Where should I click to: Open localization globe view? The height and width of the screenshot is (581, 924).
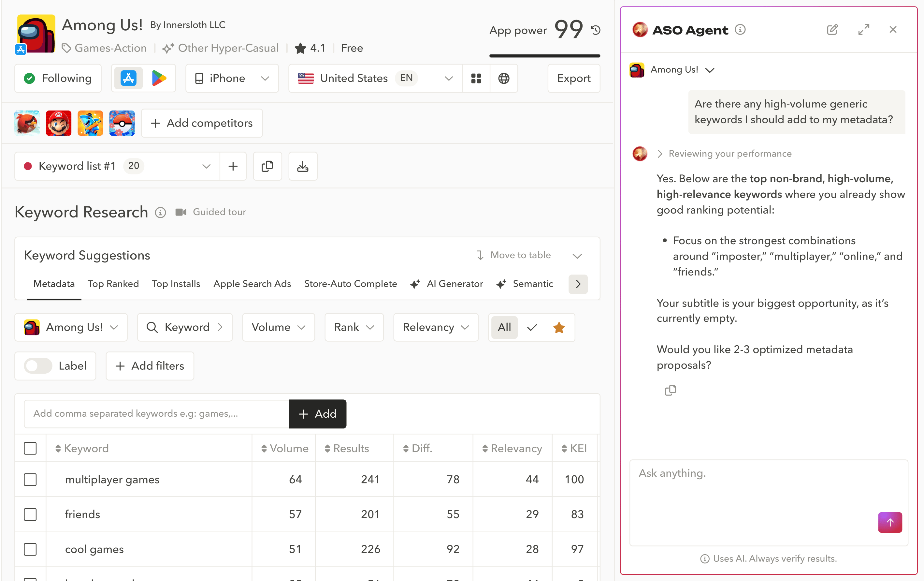(504, 78)
